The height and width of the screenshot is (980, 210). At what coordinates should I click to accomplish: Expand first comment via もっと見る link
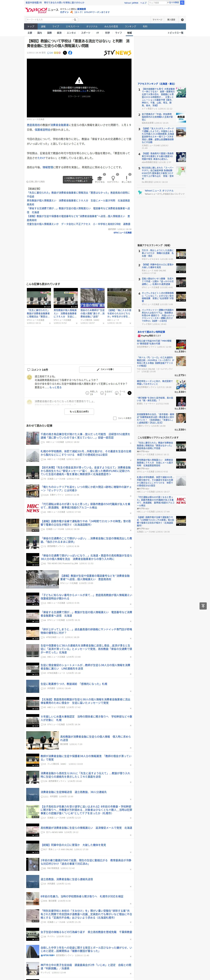tap(55, 387)
